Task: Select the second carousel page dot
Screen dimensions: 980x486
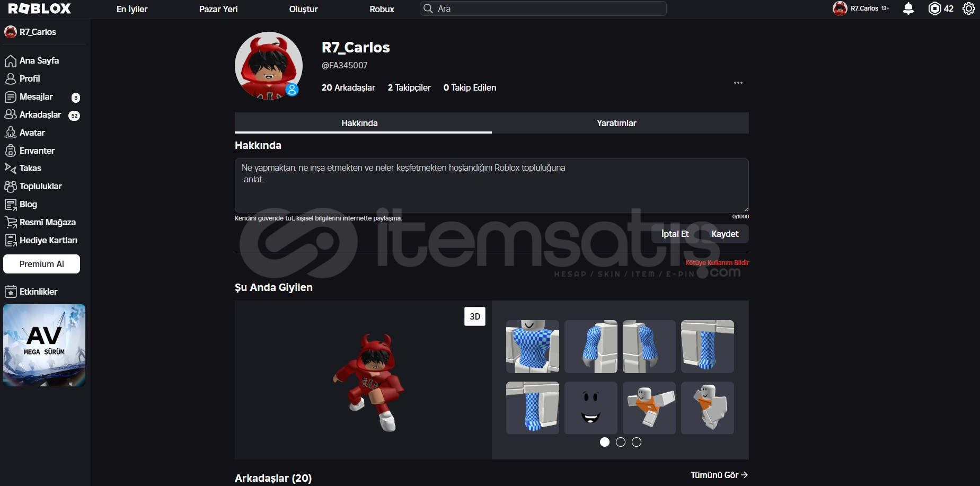Action: [621, 442]
